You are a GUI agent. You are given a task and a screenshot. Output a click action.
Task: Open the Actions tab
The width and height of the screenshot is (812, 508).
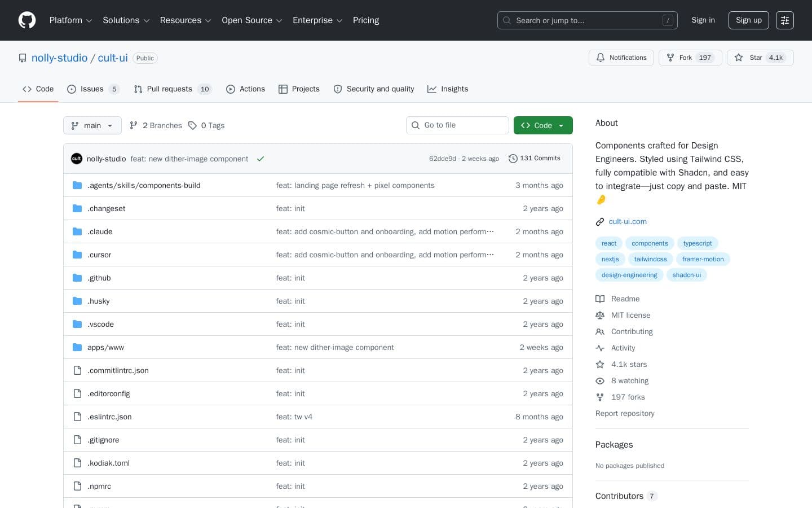(245, 89)
